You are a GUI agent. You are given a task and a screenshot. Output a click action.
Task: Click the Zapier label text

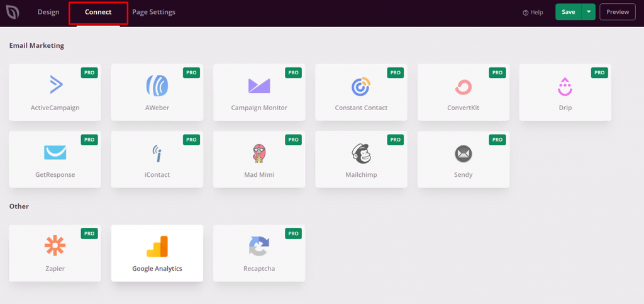point(55,269)
